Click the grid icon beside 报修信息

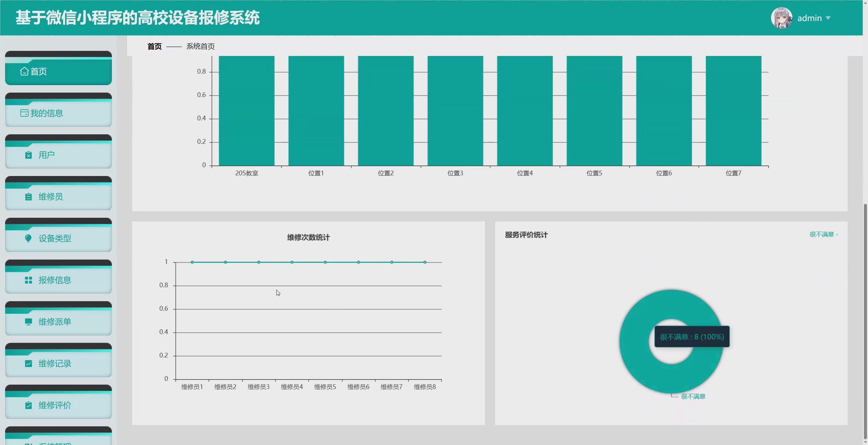[x=28, y=280]
